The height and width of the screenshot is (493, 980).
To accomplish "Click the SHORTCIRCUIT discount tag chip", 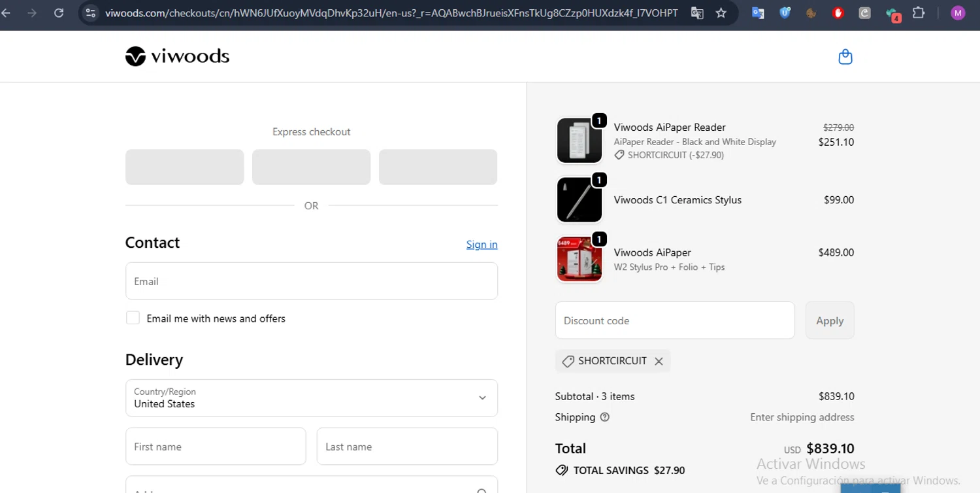I will (x=613, y=361).
